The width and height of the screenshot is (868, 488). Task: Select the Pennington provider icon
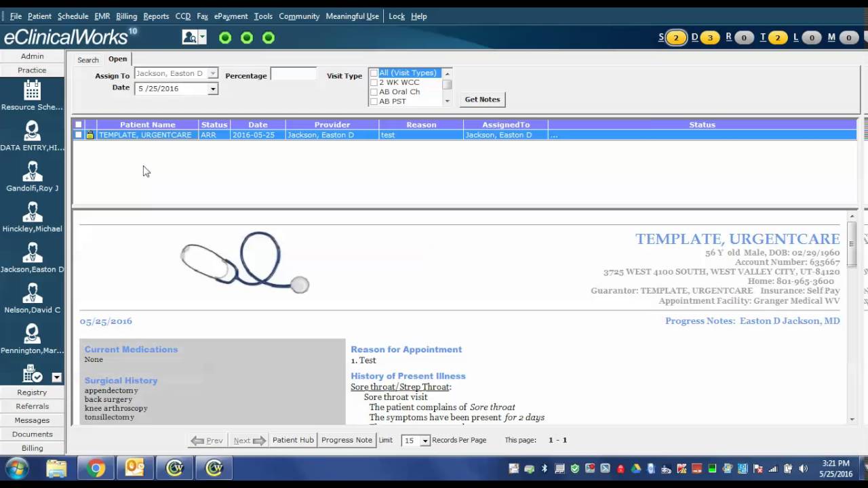click(x=32, y=334)
